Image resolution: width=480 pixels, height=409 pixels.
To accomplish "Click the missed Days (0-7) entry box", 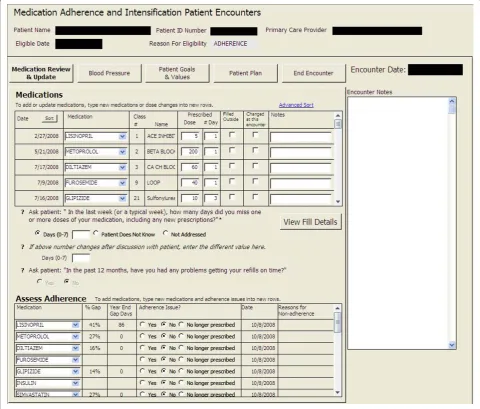I will (81, 235).
